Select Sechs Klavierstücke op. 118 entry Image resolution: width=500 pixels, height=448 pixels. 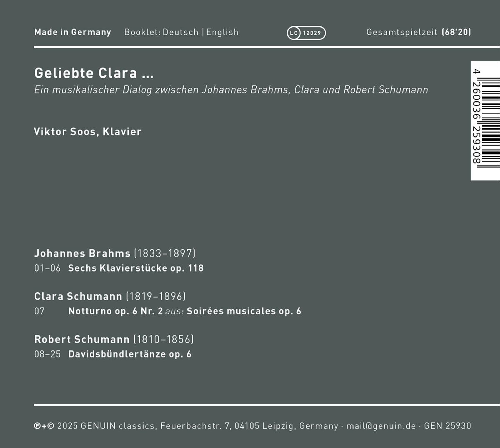[136, 268]
